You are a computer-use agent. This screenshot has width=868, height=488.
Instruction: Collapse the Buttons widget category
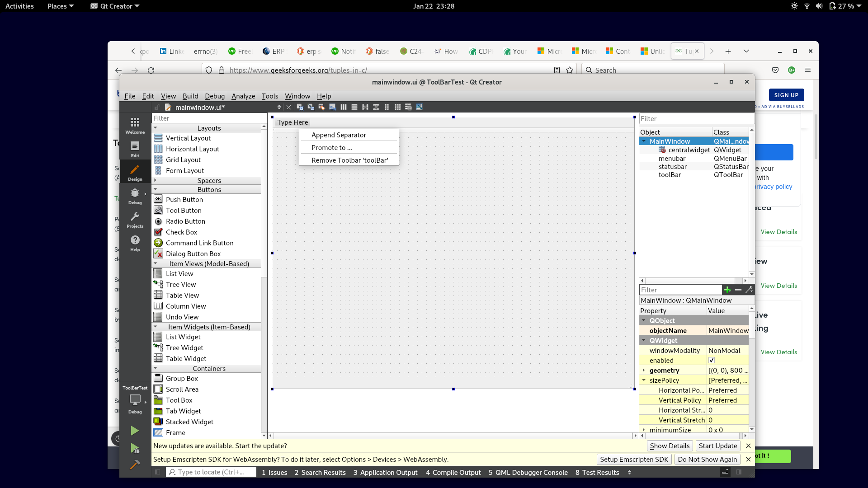coord(156,189)
